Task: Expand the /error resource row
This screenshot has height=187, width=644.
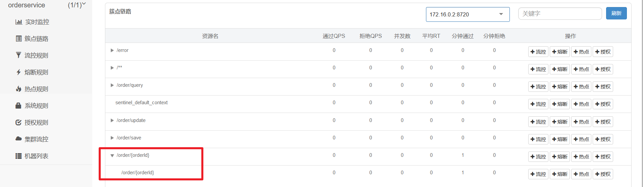Action: pos(112,50)
